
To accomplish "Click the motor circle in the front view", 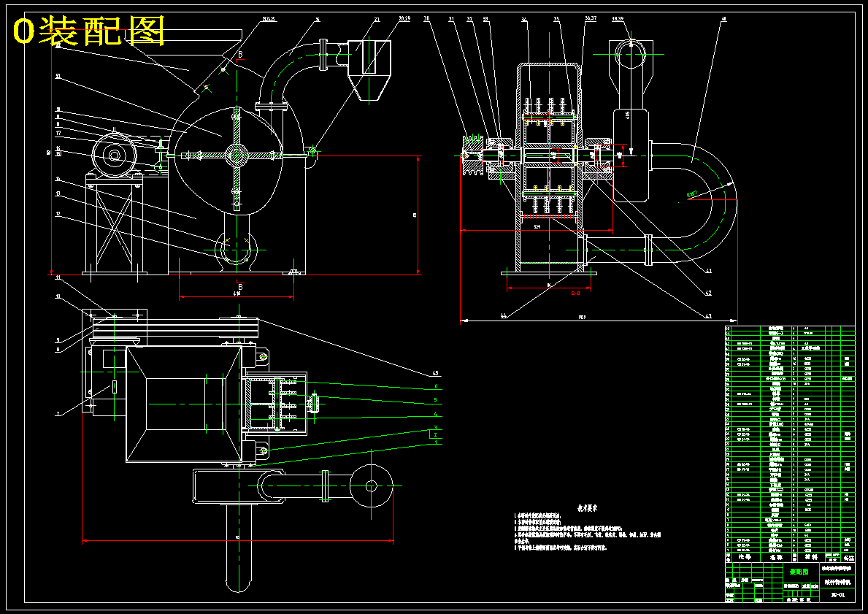I will (x=114, y=156).
